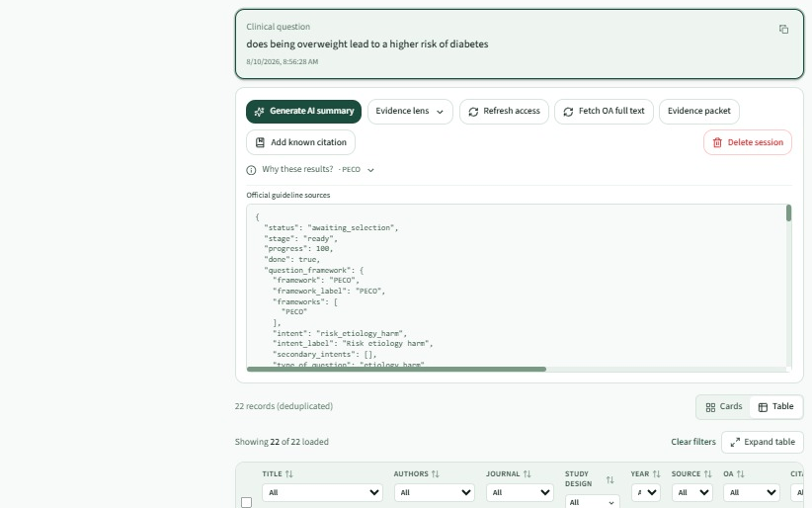Click the "progress": 100 line in JSON
Viewport: 812px width, 508px height.
click(x=298, y=249)
